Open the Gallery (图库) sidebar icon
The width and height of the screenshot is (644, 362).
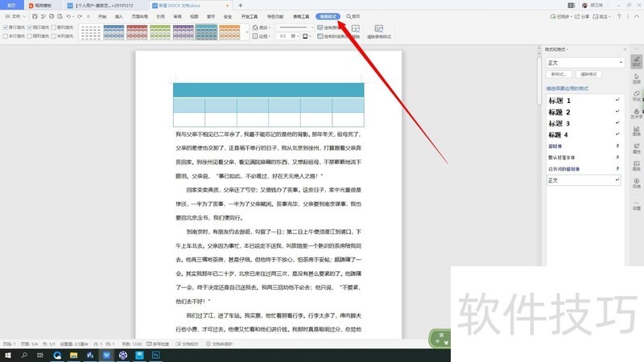tap(637, 166)
